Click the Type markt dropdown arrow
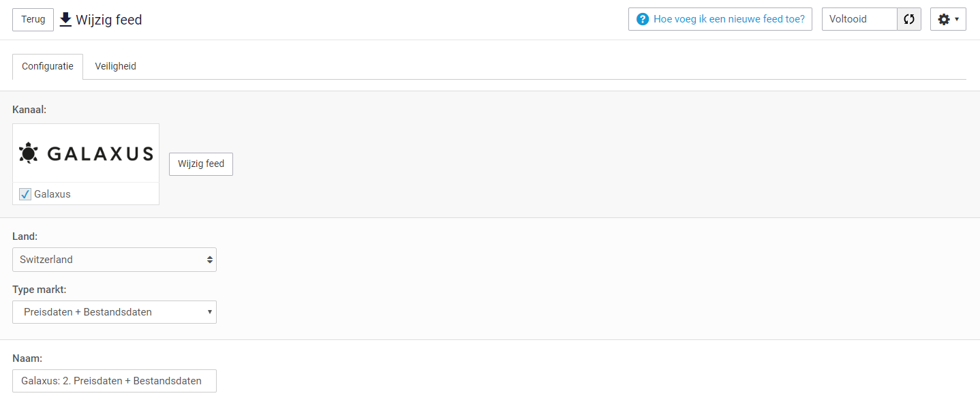The height and width of the screenshot is (400, 980). pyautogui.click(x=210, y=312)
